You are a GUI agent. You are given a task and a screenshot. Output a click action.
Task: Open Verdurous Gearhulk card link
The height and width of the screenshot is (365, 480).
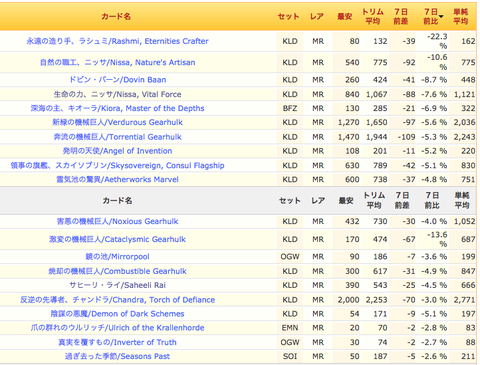tap(117, 122)
